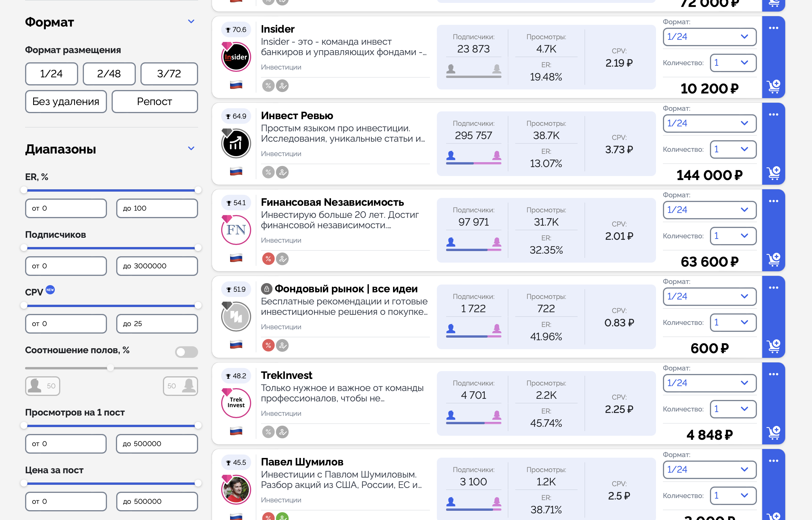Enable the Соотношение полов toggle switch
812x520 pixels.
click(x=186, y=352)
